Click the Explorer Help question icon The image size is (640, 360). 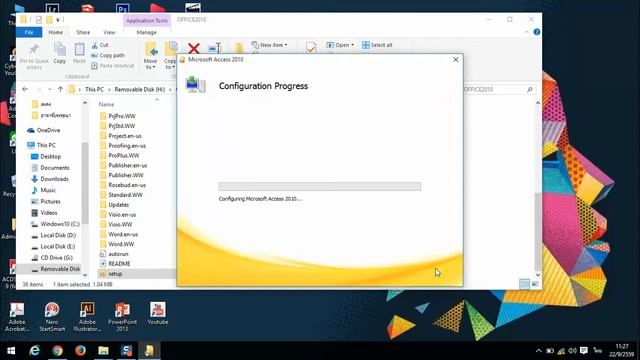click(x=537, y=32)
